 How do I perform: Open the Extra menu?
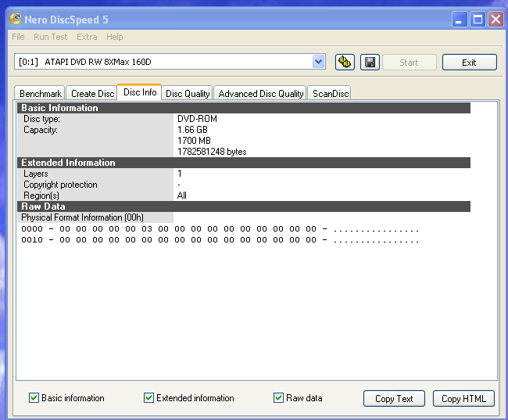(x=87, y=37)
